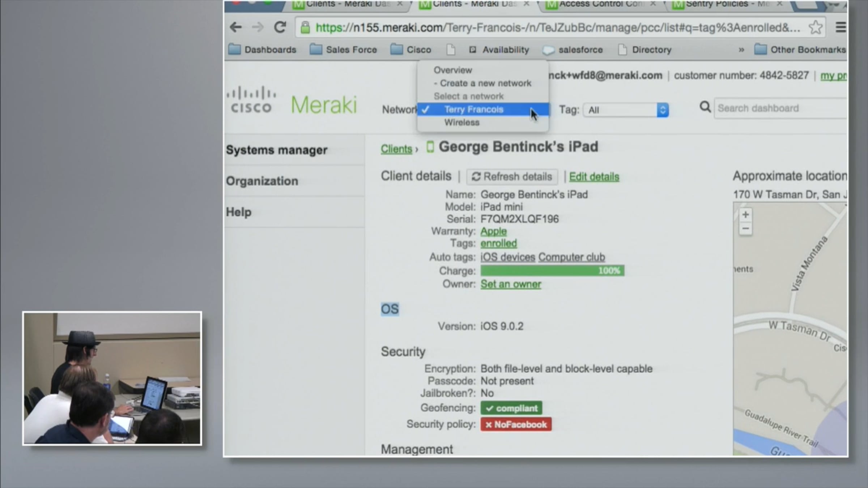Viewport: 868px width, 488px height.
Task: Switch to the Sentry Policies tab
Action: pos(728,5)
